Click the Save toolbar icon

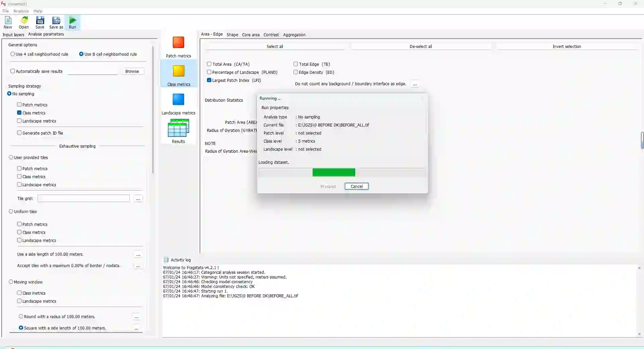pos(40,22)
